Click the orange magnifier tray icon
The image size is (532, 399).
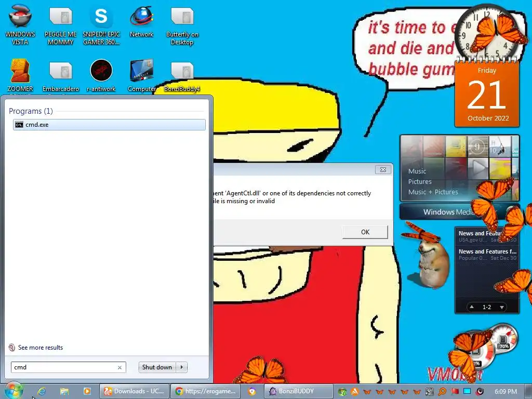click(442, 392)
